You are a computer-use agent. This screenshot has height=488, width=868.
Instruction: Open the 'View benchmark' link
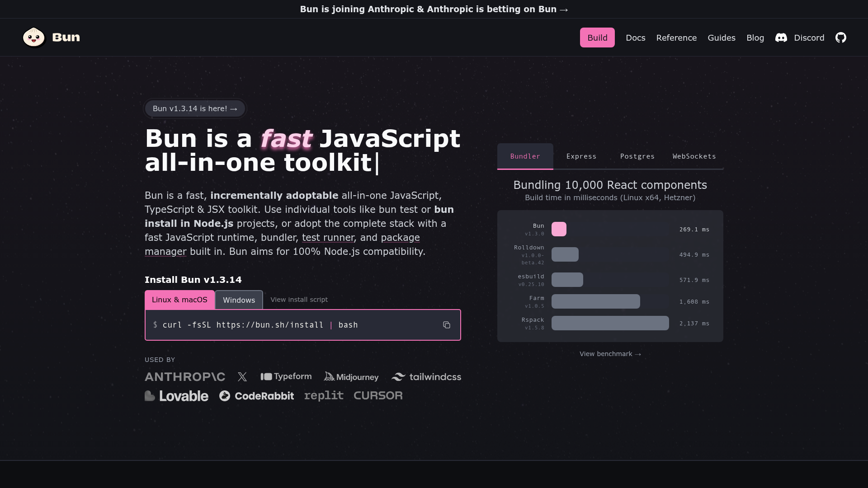coord(610,354)
